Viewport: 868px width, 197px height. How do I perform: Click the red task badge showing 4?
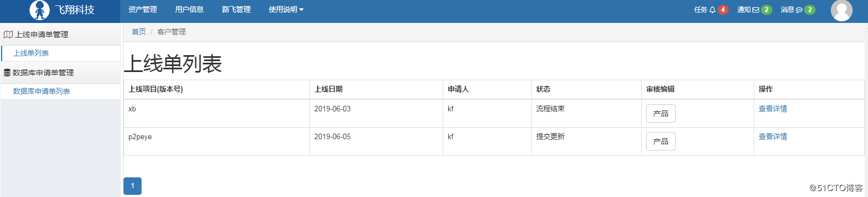coord(723,10)
